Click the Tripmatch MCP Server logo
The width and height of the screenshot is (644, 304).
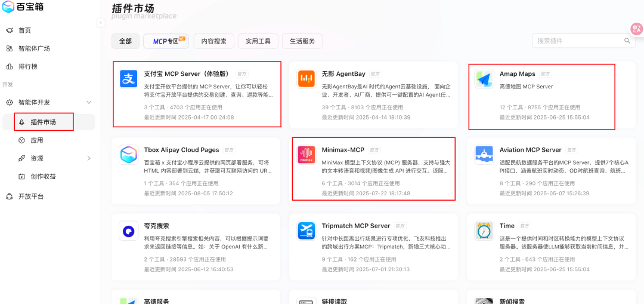coord(306,231)
